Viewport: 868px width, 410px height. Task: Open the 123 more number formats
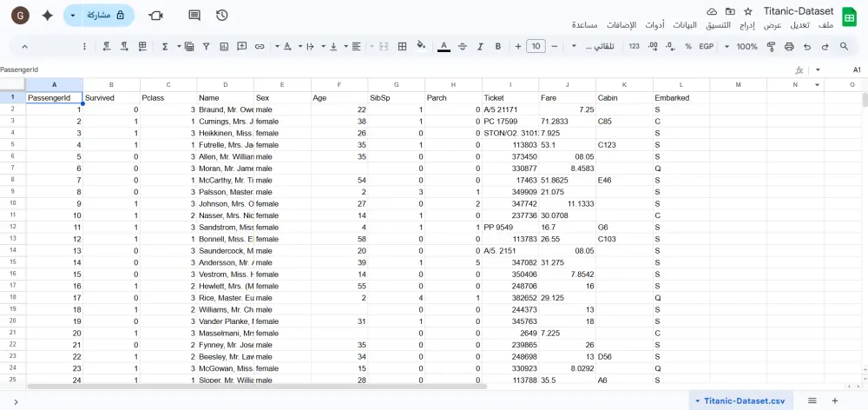pyautogui.click(x=634, y=47)
